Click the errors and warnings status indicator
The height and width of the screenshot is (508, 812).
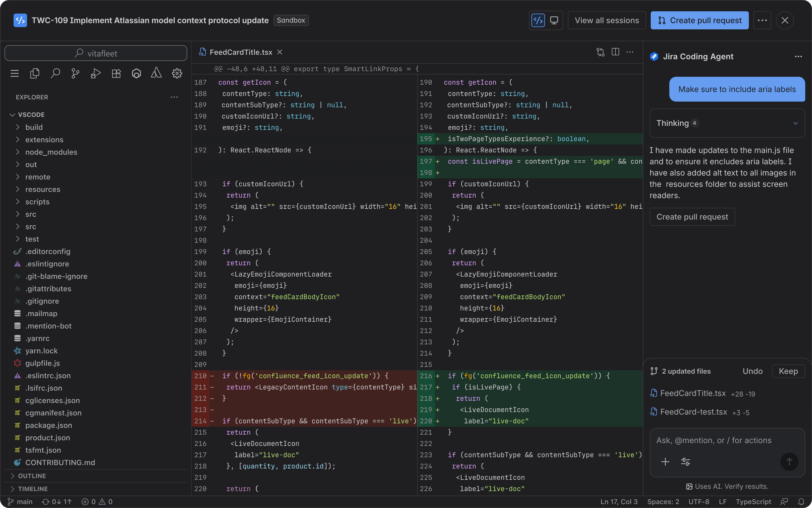tap(97, 502)
